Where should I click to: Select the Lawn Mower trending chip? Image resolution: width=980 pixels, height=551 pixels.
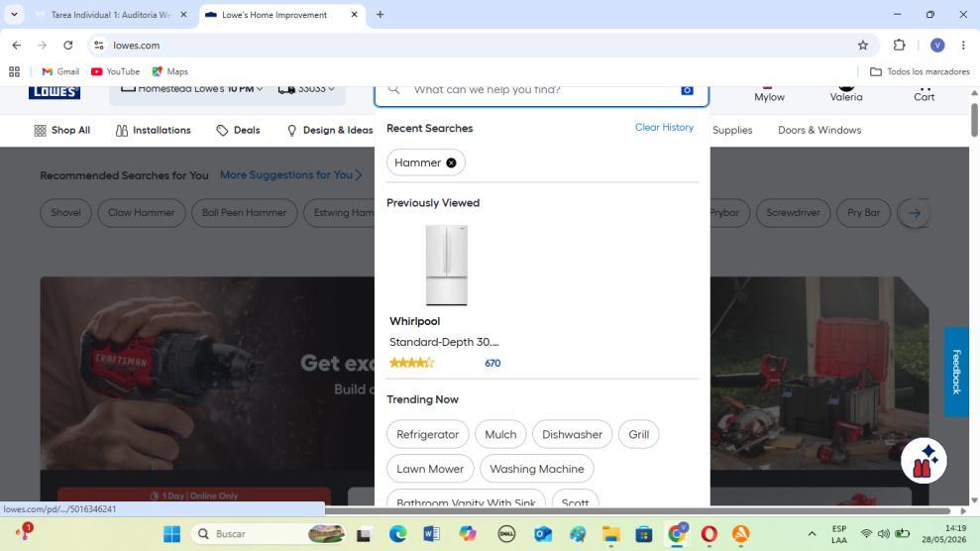coord(430,469)
